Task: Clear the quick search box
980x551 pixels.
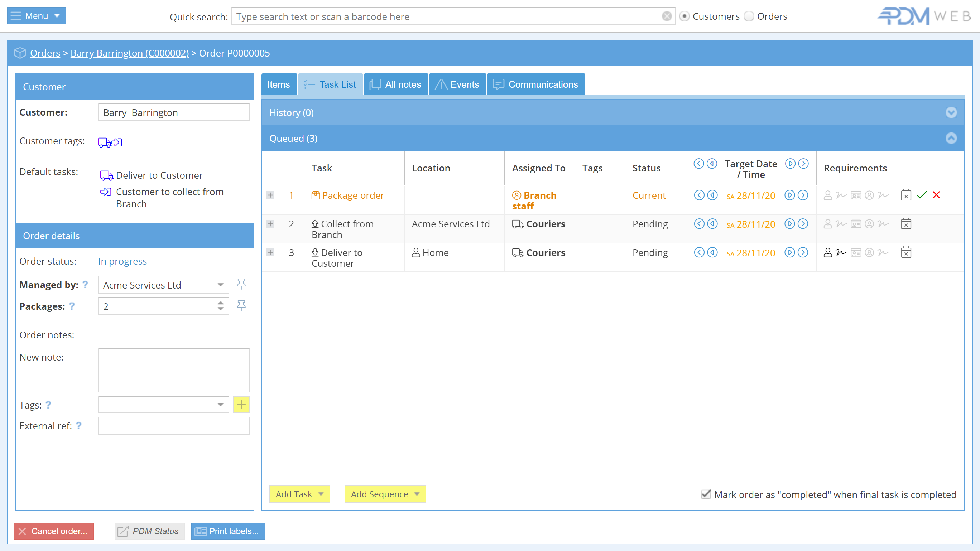Action: pos(667,16)
